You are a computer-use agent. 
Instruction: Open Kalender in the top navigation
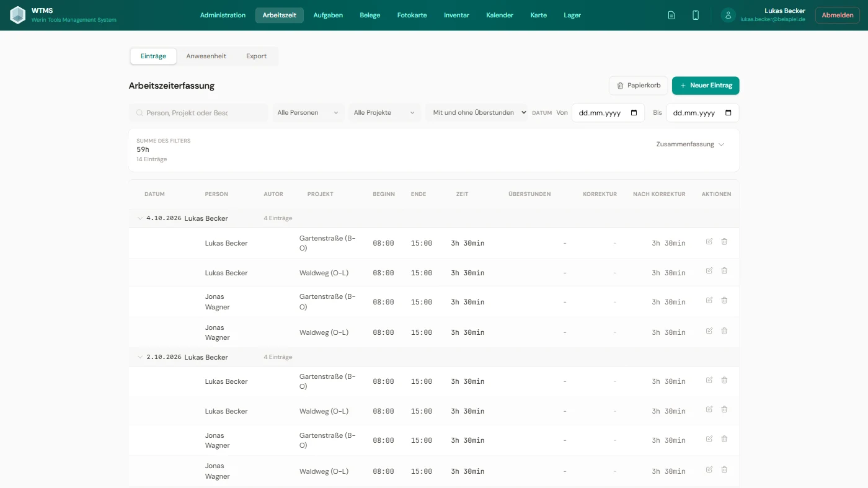click(500, 16)
